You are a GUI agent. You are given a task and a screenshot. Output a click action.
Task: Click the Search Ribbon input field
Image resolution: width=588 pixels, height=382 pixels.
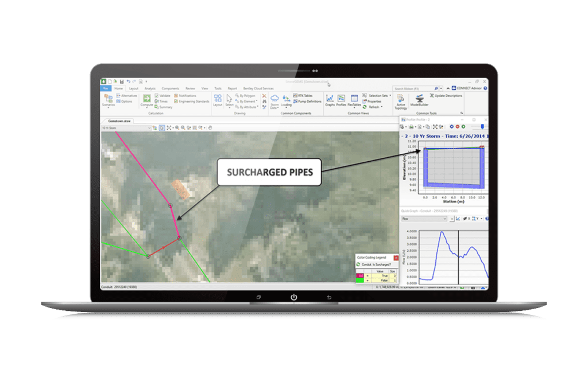pyautogui.click(x=413, y=88)
